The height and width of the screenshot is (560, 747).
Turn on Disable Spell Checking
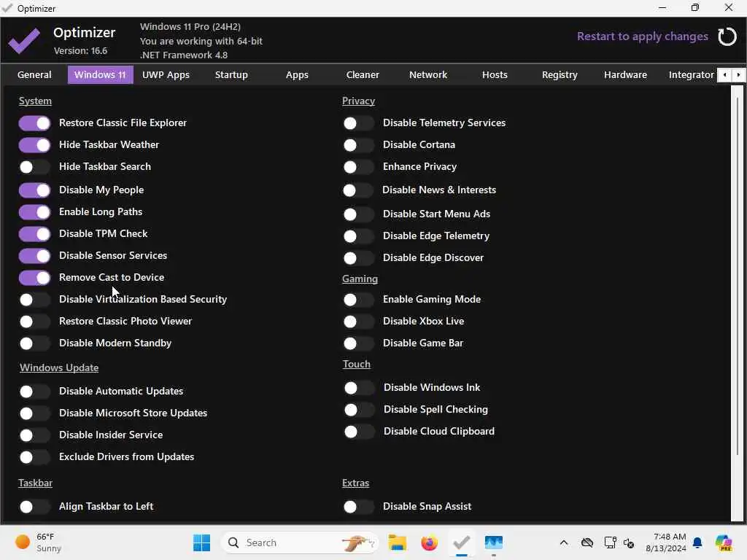[359, 410]
